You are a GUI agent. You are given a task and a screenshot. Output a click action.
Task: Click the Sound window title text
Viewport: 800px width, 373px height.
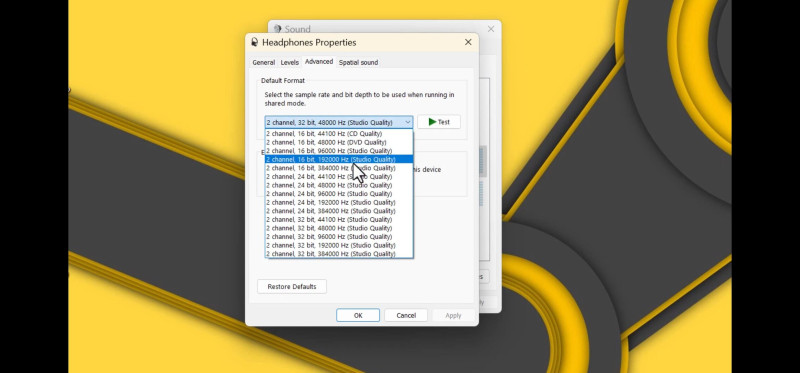(297, 29)
